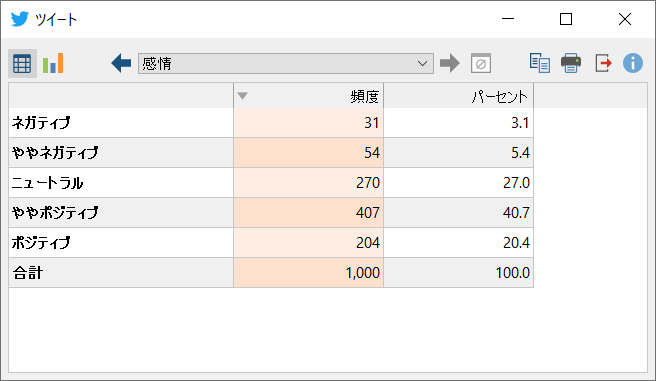Select the ネガティブ row label
Image resolution: width=656 pixels, height=381 pixels.
tap(41, 123)
